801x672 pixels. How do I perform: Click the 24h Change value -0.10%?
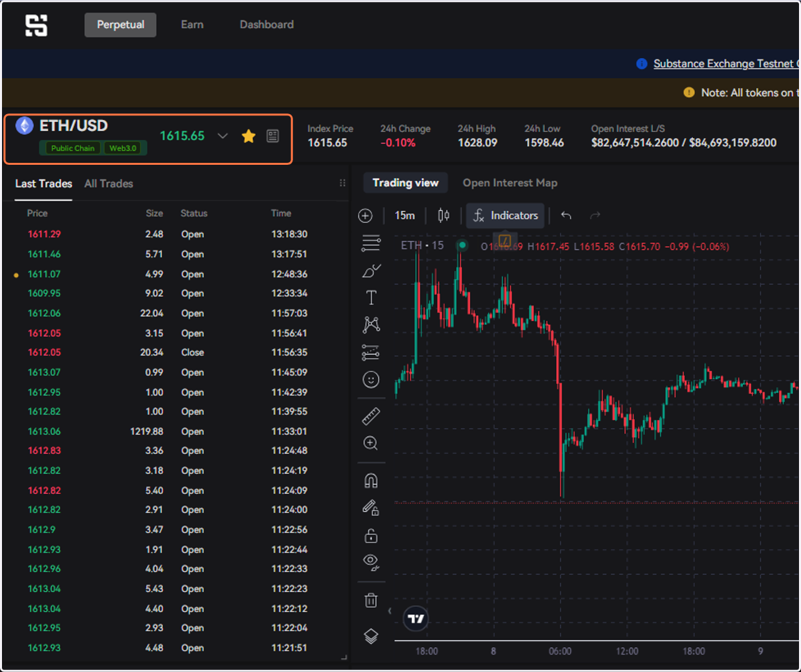coord(398,143)
